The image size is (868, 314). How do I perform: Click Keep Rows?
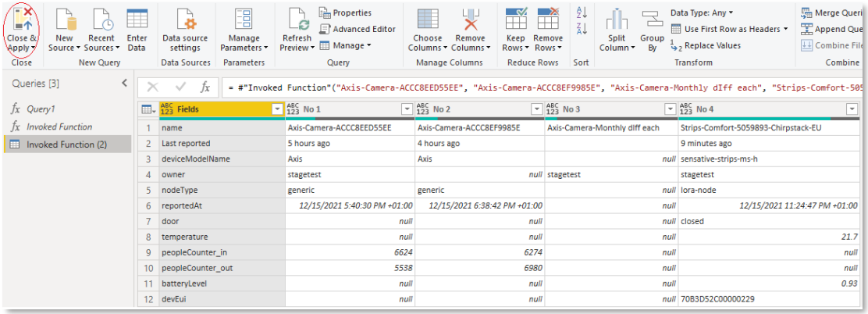coord(516,30)
